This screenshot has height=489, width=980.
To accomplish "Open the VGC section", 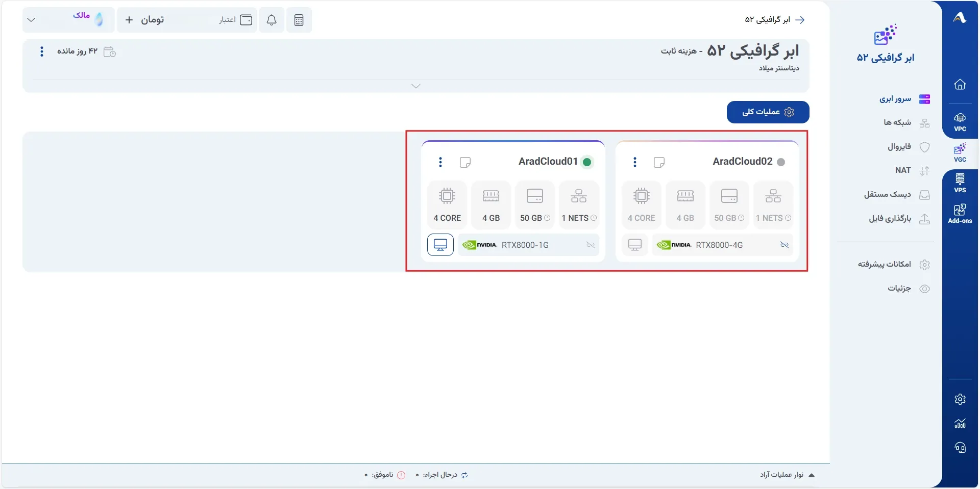I will pos(960,153).
